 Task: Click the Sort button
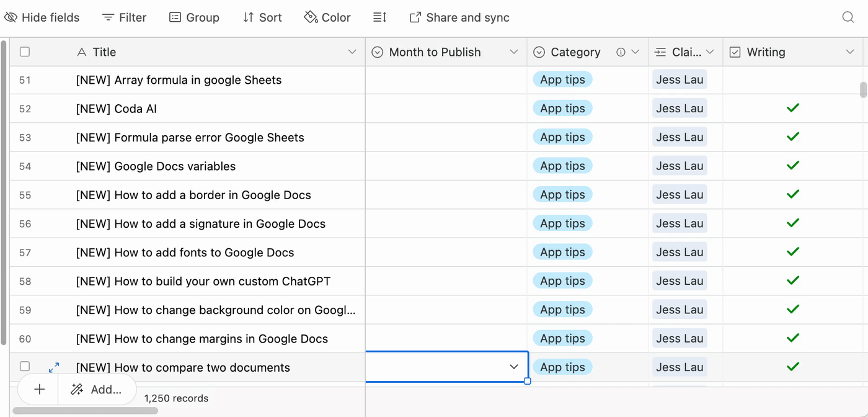(x=262, y=17)
